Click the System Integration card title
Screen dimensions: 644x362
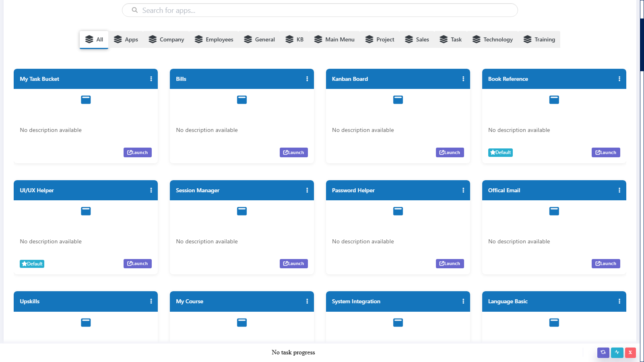[356, 301]
